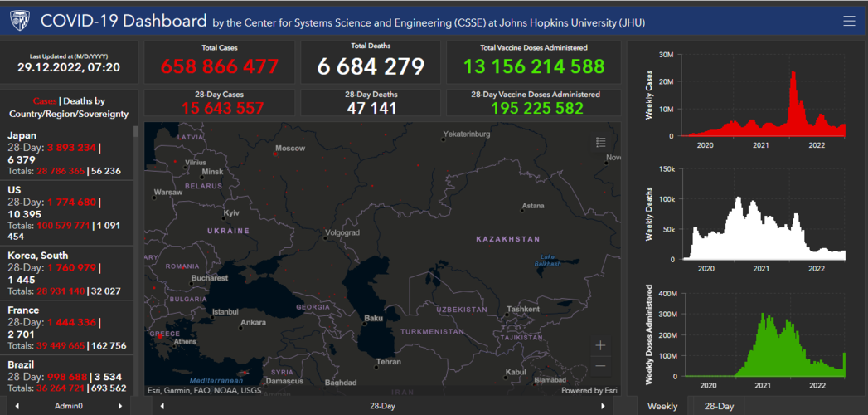This screenshot has width=868, height=415.
Task: Open the hamburger menu in the header
Action: coord(848,22)
